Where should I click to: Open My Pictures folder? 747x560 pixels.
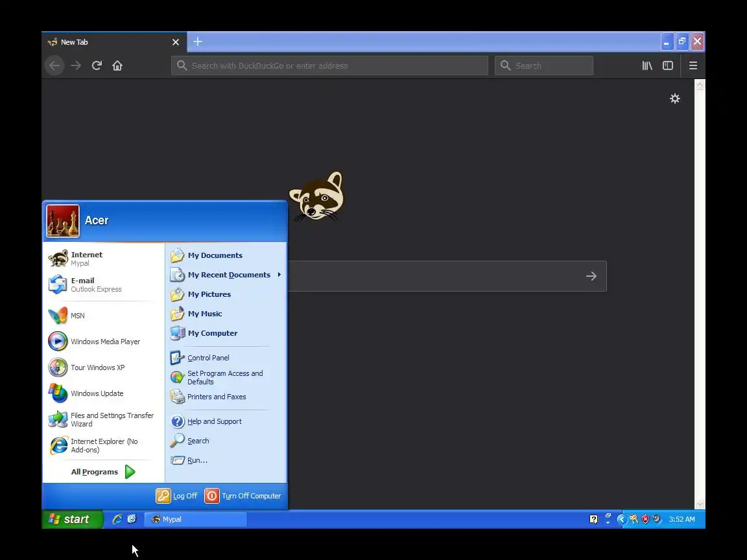226,294
